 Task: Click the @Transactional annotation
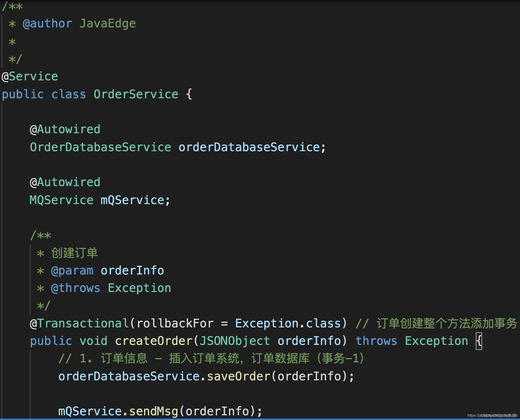pos(79,323)
